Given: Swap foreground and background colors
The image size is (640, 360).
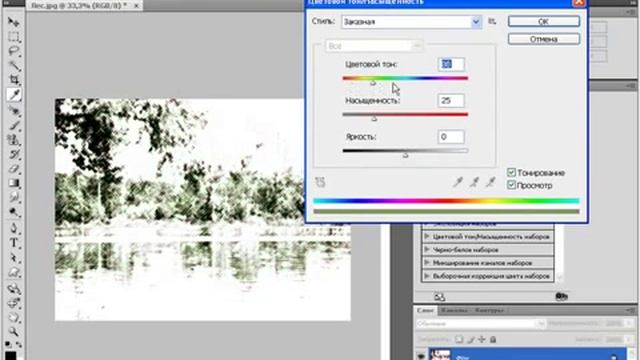Looking at the screenshot, I should coord(19,345).
